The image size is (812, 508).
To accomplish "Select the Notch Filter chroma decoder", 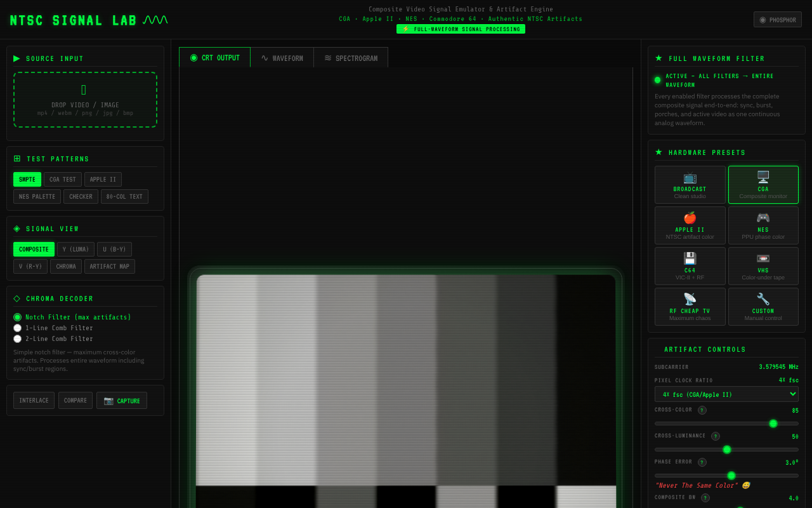I will pyautogui.click(x=18, y=317).
